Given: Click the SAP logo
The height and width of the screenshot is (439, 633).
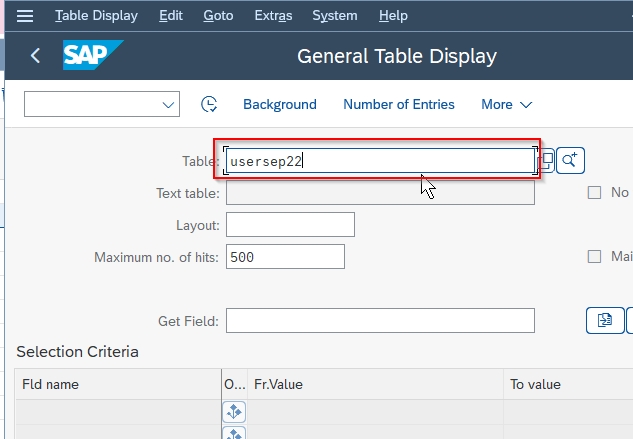Looking at the screenshot, I should [93, 55].
